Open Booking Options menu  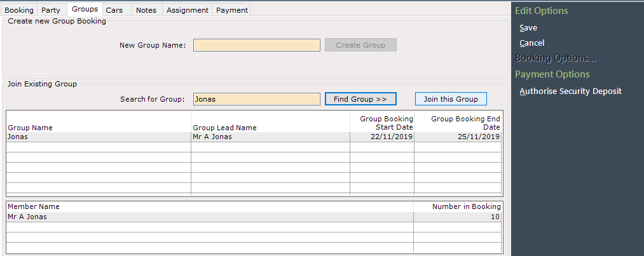tap(555, 58)
